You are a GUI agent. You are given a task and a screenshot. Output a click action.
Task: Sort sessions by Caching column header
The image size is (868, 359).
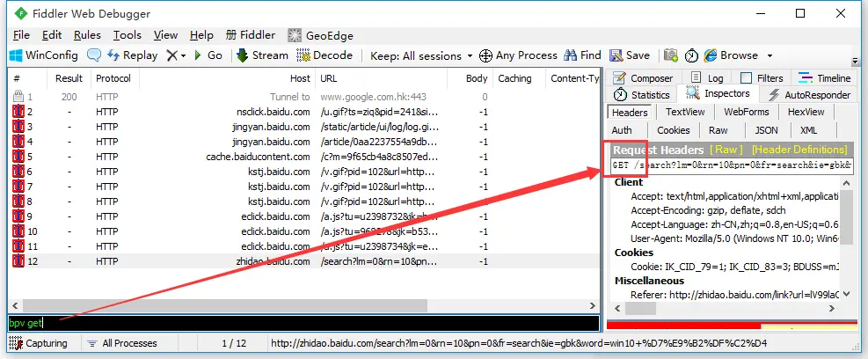(x=519, y=78)
